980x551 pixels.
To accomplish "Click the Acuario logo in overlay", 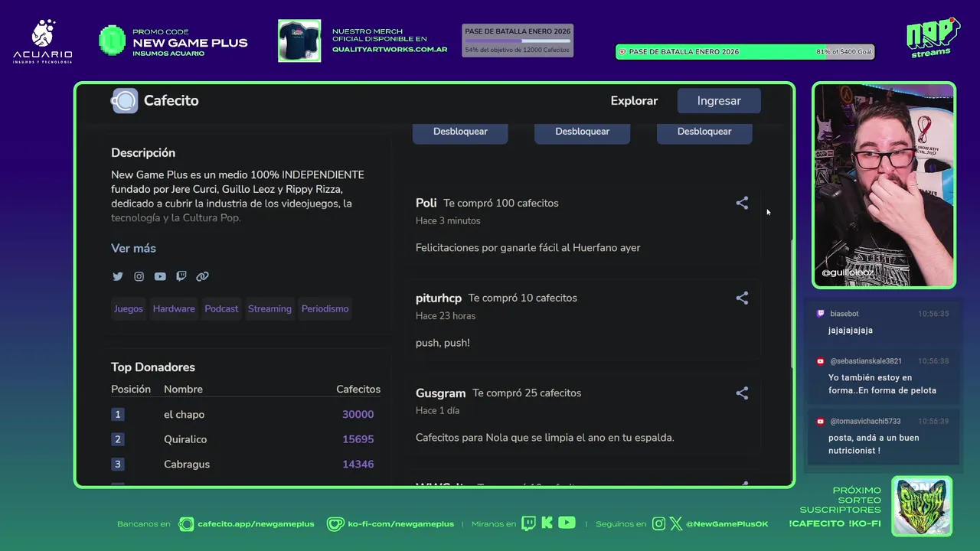I will (x=43, y=41).
